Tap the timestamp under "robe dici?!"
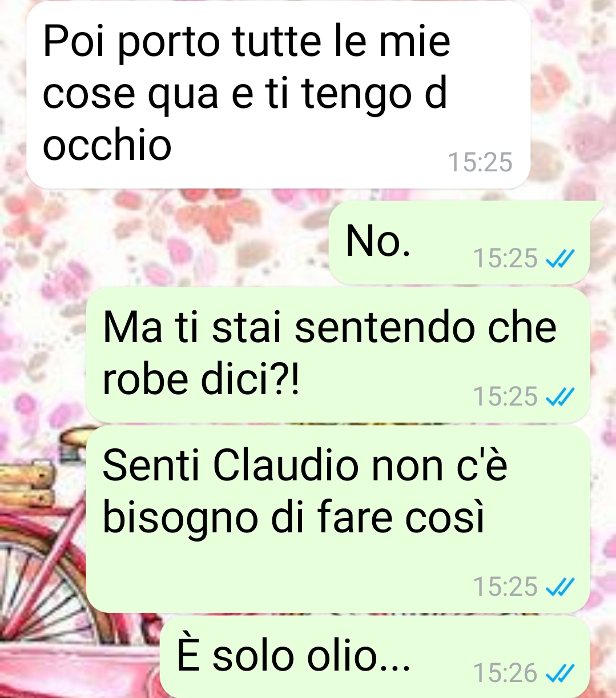Viewport: 616px width, 698px height. click(506, 396)
